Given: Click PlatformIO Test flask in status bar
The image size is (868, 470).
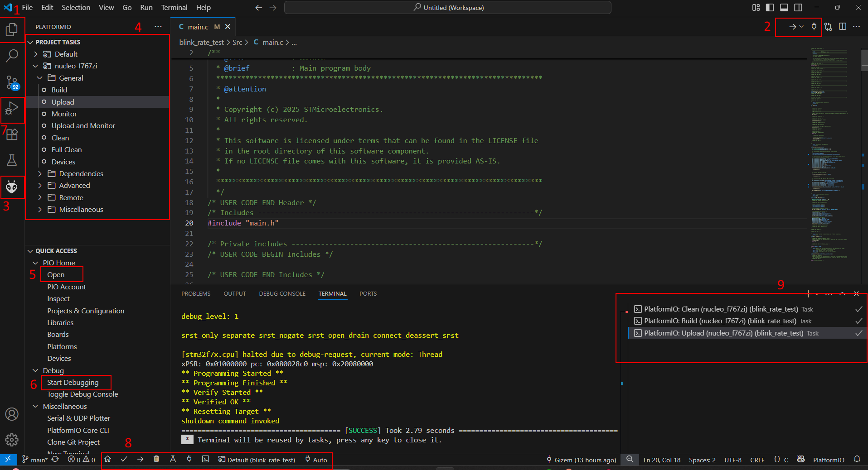Looking at the screenshot, I should [x=173, y=459].
